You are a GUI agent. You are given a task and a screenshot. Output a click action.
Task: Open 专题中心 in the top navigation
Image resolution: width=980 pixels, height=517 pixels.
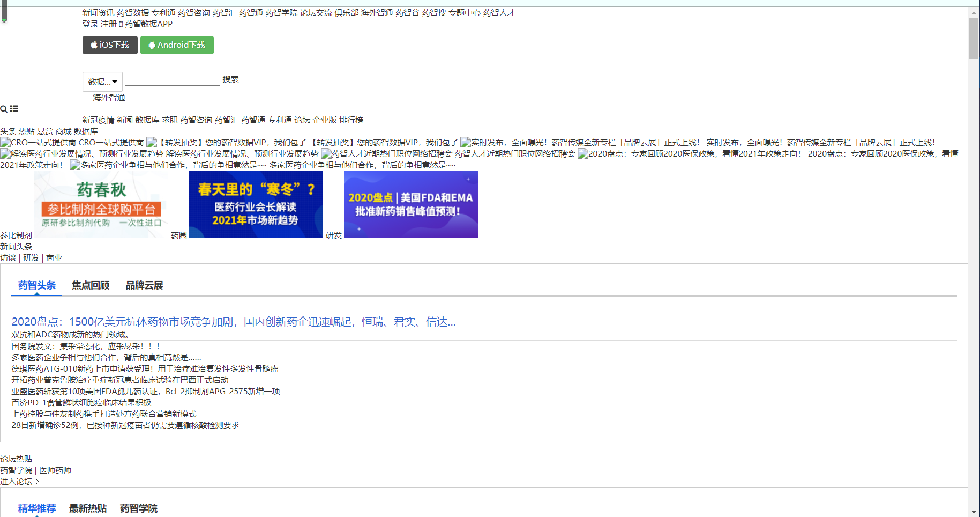[x=465, y=13]
